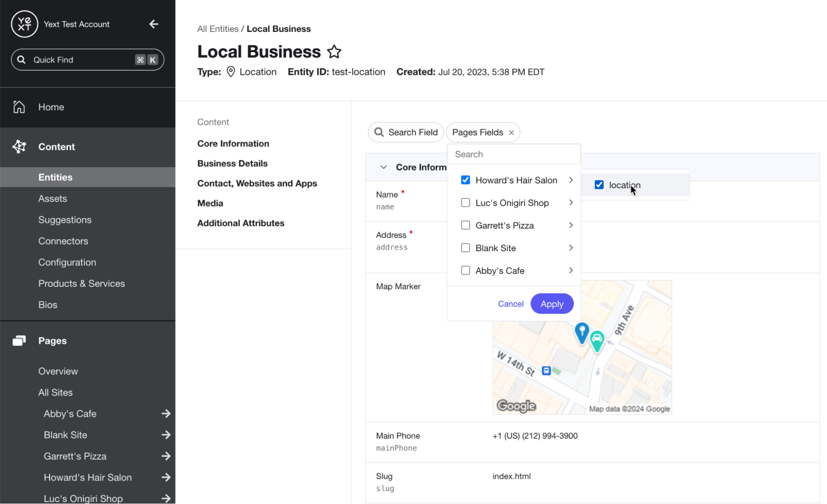Open All Sites in the sidebar
Screen dimensions: 827x504
[55, 392]
